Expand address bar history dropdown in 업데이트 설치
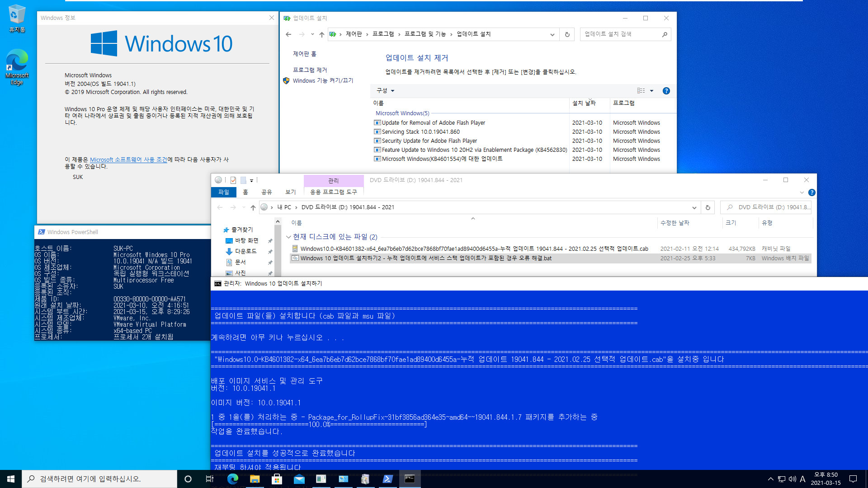This screenshot has height=488, width=868. [552, 34]
